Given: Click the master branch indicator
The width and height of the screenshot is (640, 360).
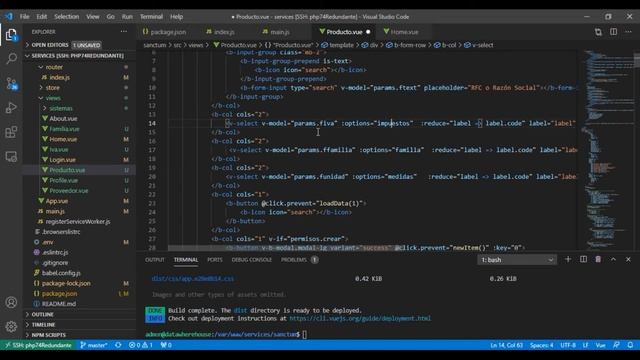Looking at the screenshot, I should pos(94,345).
